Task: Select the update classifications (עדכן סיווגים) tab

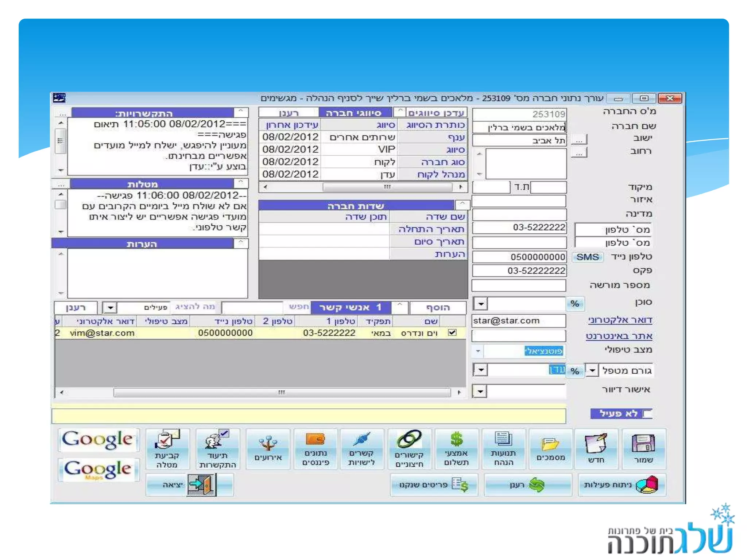Action: point(436,113)
